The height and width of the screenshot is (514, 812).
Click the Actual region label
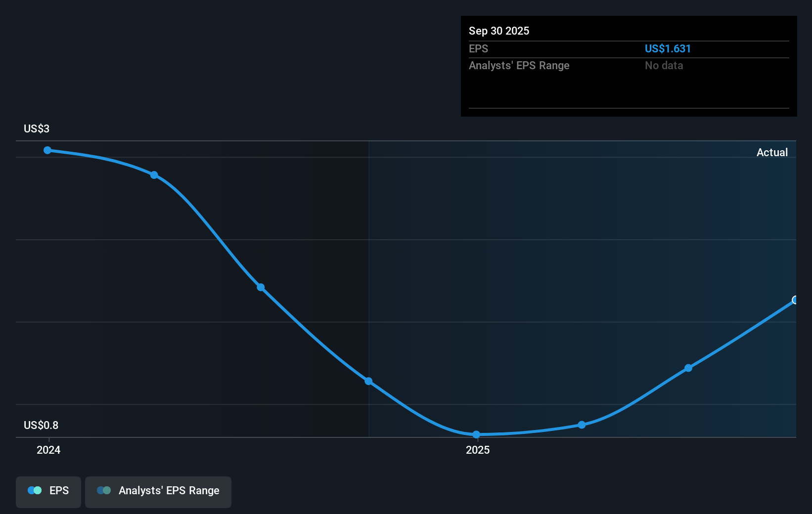[x=772, y=152]
